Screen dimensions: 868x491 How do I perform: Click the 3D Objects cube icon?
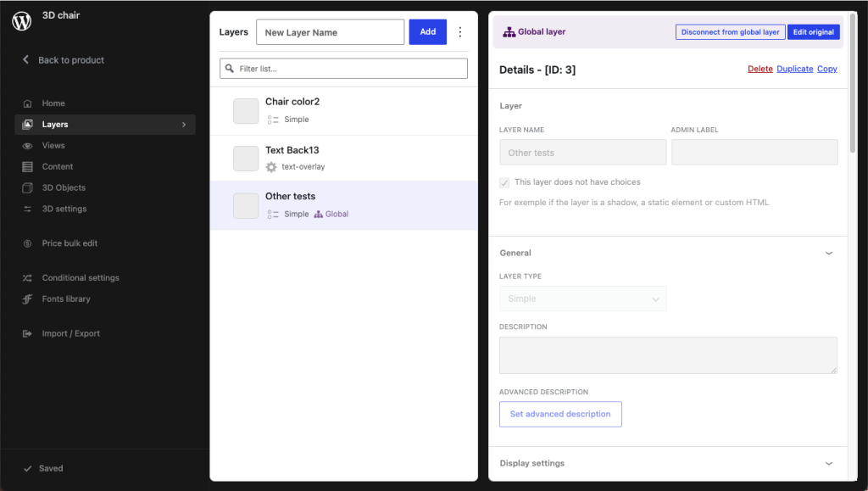point(27,187)
